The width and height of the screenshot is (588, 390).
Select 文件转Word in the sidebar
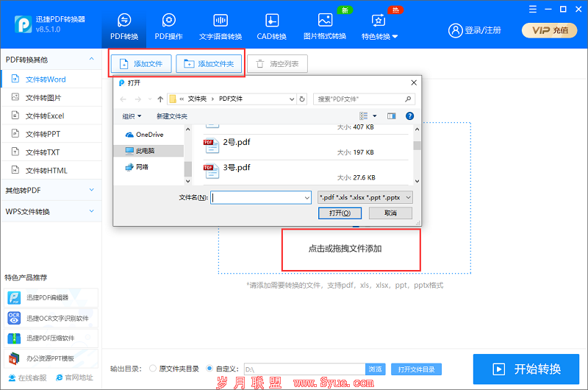[51, 79]
